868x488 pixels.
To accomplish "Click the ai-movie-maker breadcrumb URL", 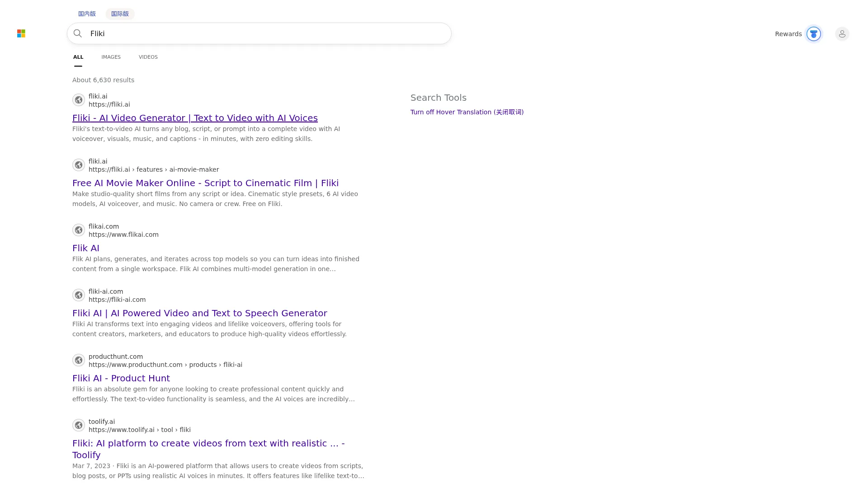I will tap(154, 169).
